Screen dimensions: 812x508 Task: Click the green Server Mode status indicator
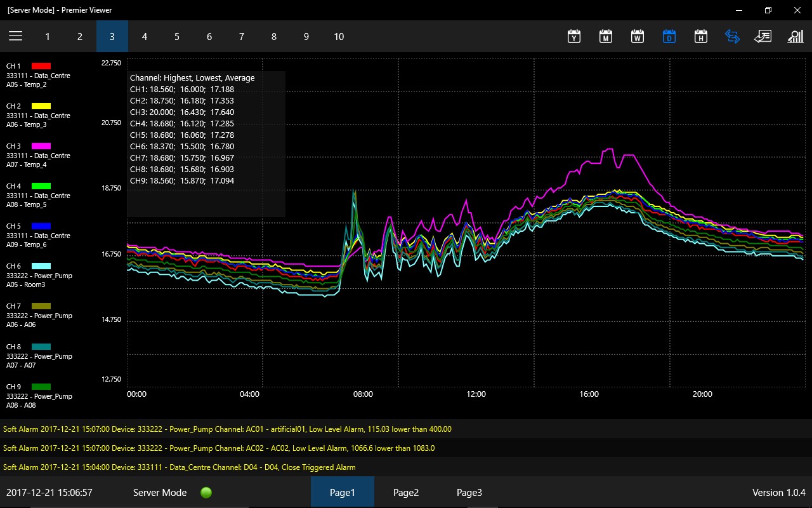(206, 492)
